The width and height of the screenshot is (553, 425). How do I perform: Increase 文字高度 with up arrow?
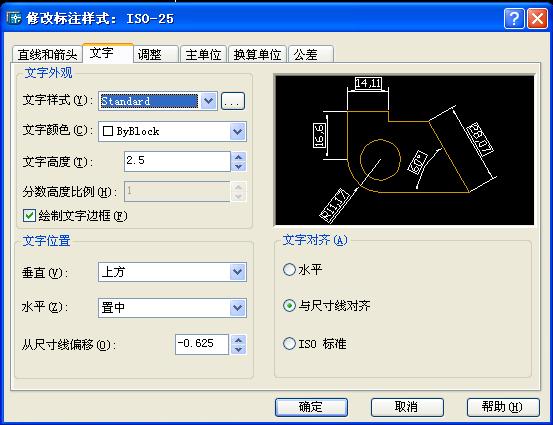(239, 157)
